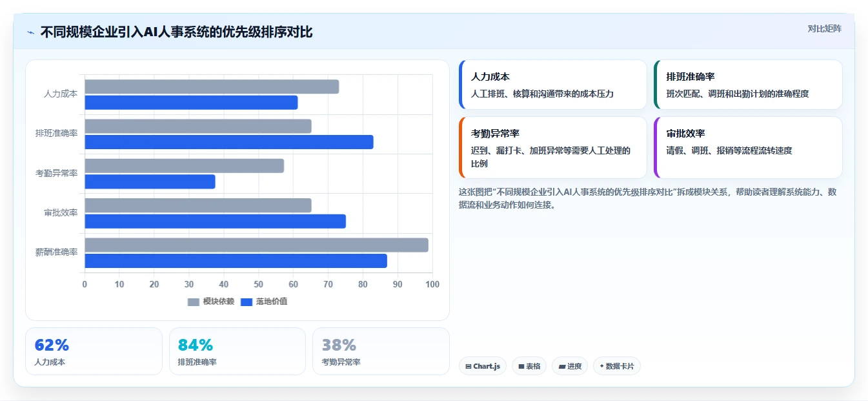Click the 38% 考勤异常率 stat card
This screenshot has width=868, height=401.
coord(381,351)
